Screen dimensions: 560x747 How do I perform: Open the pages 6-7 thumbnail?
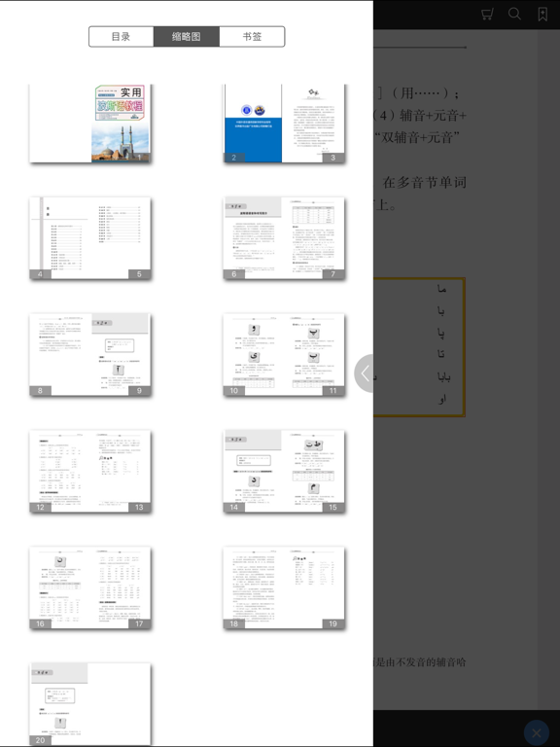[284, 238]
